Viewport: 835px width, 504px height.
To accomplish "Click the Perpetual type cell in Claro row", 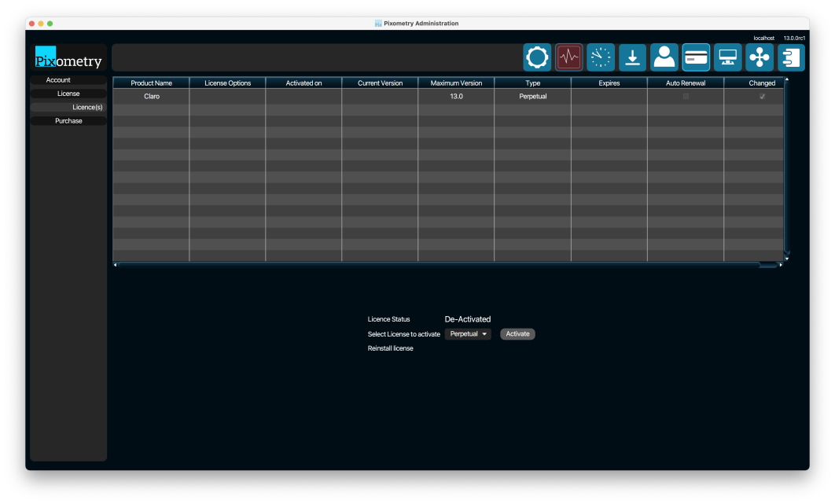I will coord(532,97).
